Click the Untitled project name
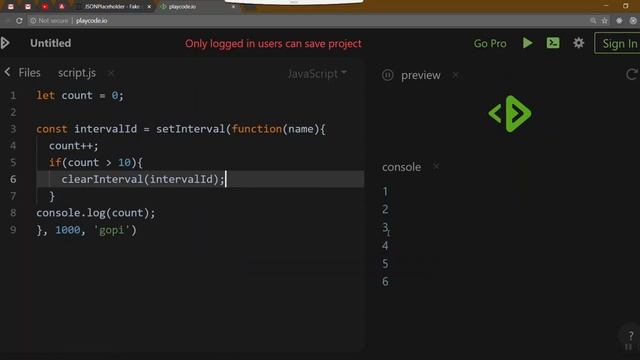This screenshot has width=640, height=360. pyautogui.click(x=50, y=43)
